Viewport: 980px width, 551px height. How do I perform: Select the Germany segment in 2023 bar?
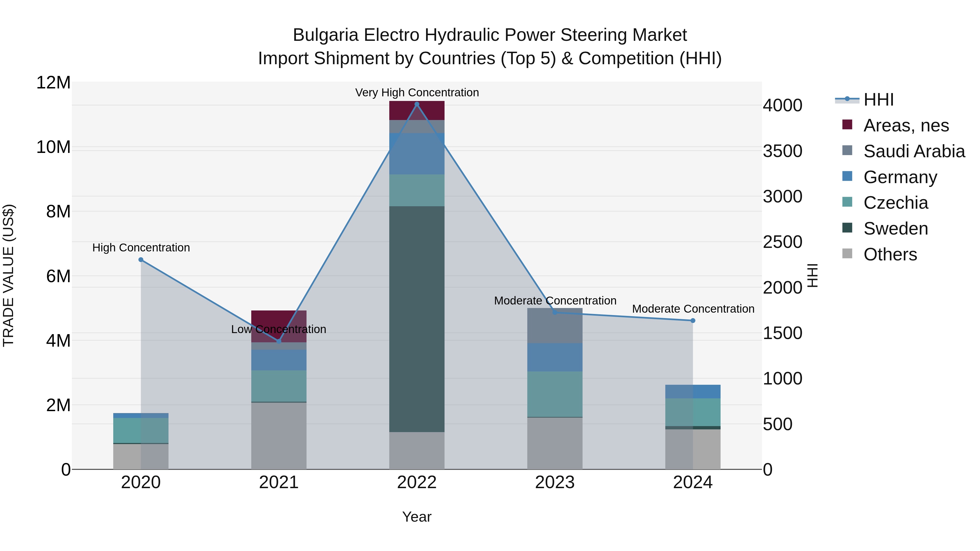pyautogui.click(x=555, y=358)
